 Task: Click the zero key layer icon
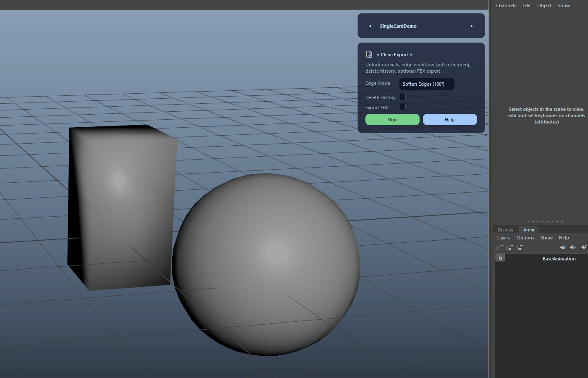pyautogui.click(x=499, y=248)
